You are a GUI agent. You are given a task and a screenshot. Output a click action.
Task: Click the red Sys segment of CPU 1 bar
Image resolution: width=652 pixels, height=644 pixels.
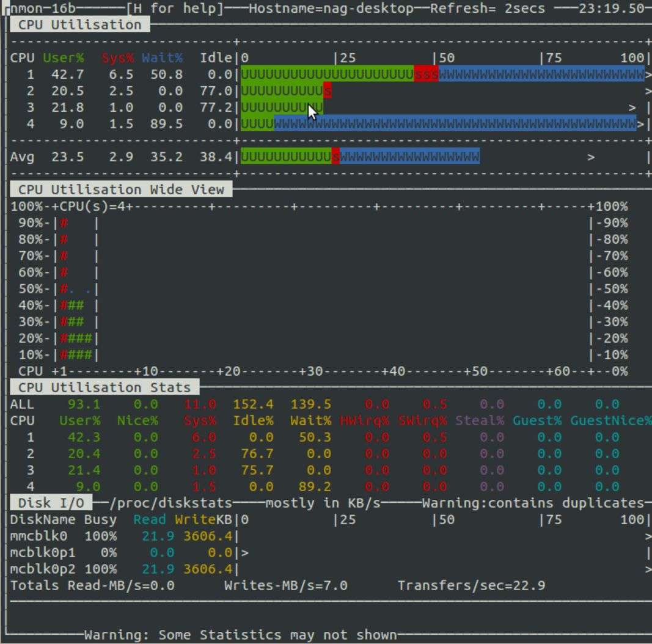click(x=426, y=75)
